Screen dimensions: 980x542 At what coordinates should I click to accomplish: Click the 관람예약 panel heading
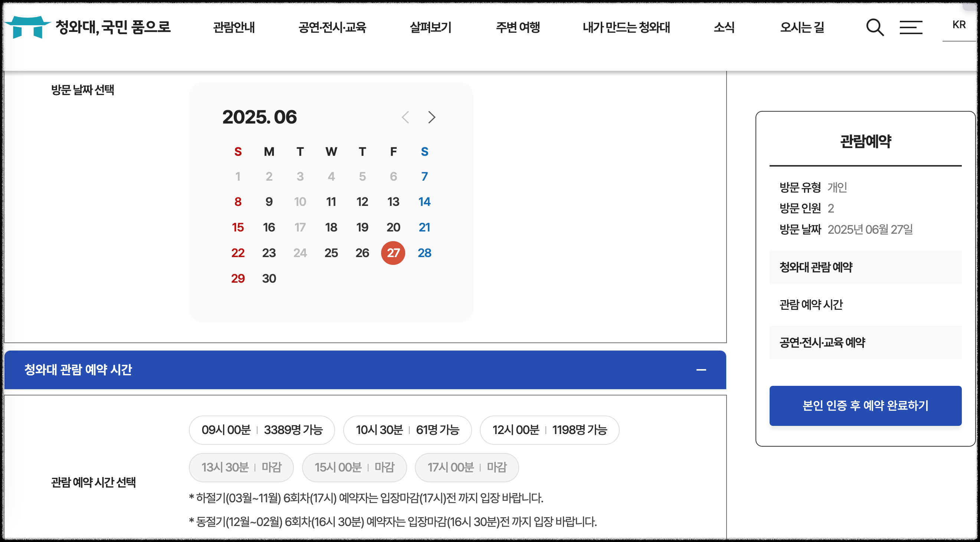[x=865, y=141]
